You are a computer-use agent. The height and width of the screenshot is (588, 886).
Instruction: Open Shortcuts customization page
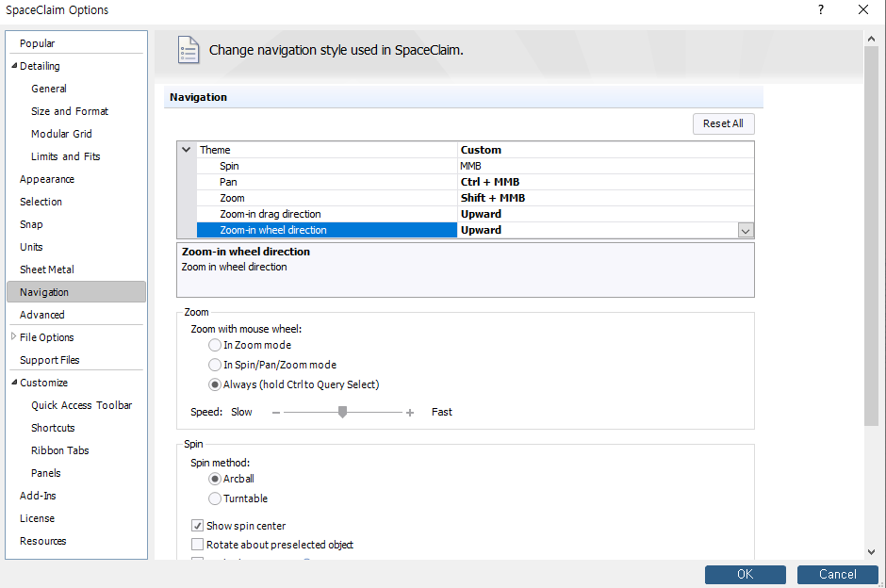coord(53,428)
